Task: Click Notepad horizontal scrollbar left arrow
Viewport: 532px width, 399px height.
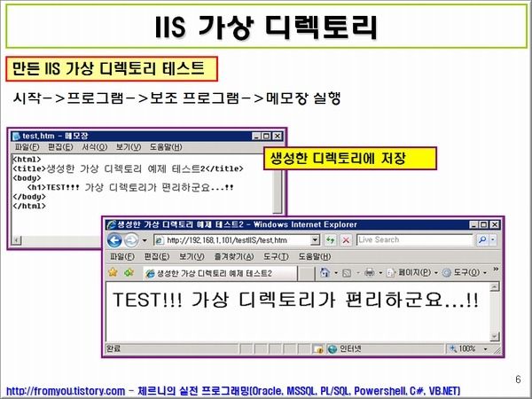Action: pyautogui.click(x=17, y=240)
